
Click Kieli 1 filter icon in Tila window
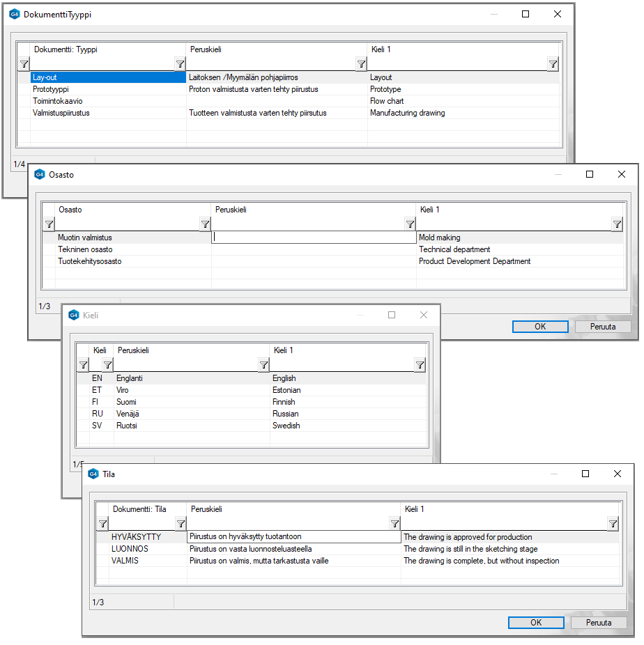[x=613, y=524]
